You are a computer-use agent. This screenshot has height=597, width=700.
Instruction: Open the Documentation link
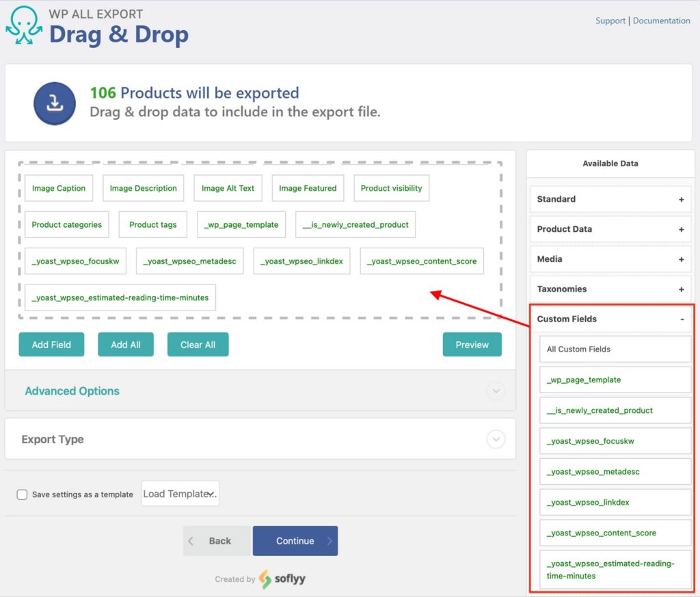pos(661,21)
